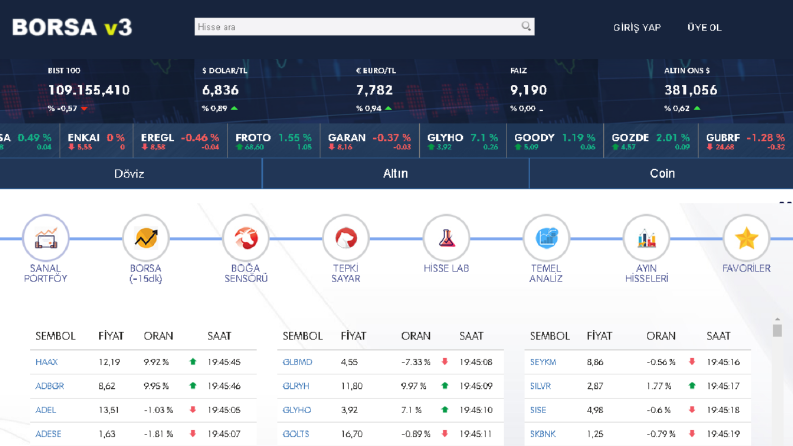Open Ayın Hisseleri bar chart icon
The height and width of the screenshot is (446, 793).
[x=646, y=238]
